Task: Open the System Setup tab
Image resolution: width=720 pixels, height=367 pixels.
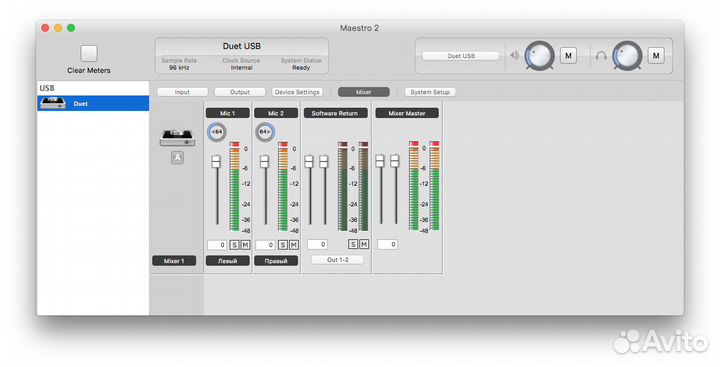Action: click(x=430, y=92)
